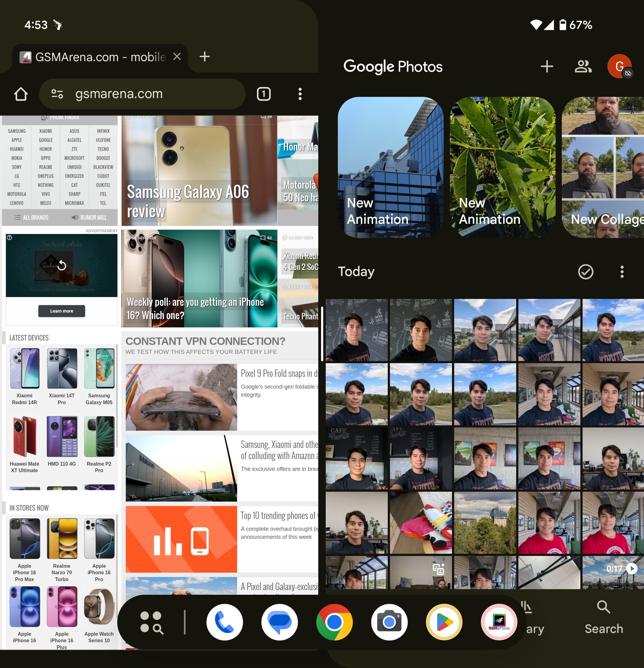The image size is (644, 668).
Task: Select GOOGLE brand link
Action: click(46, 140)
